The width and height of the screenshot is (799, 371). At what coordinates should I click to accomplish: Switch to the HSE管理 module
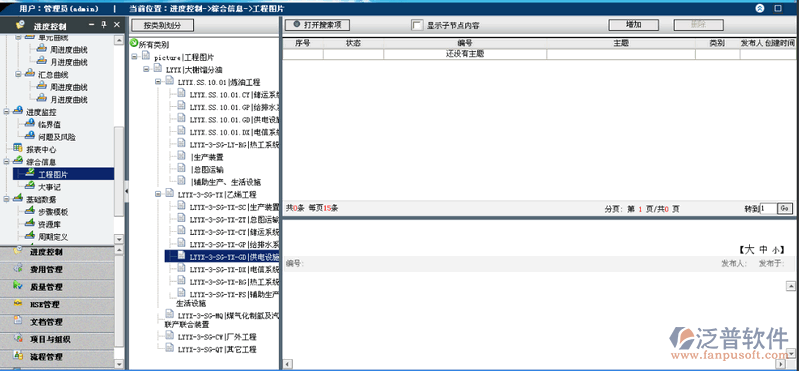[44, 304]
